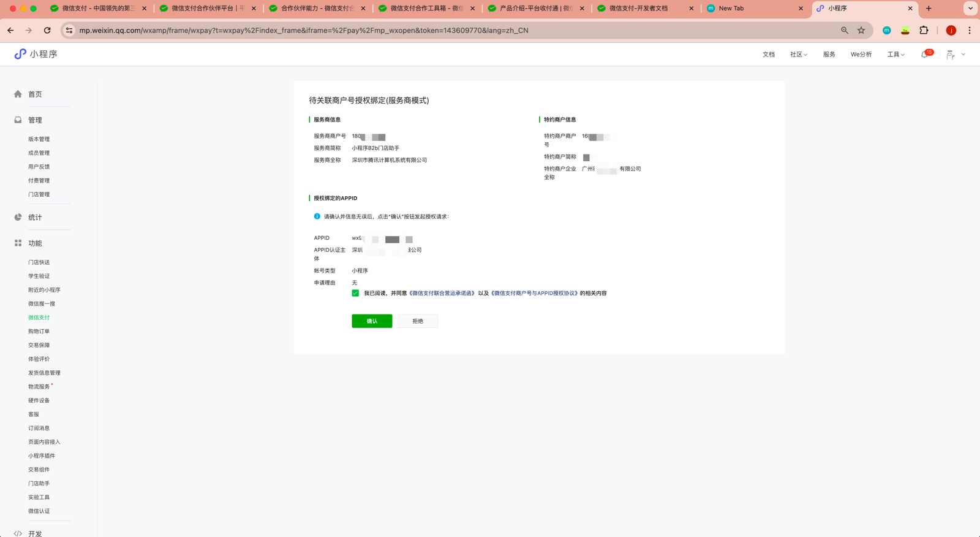Open the 微信支付商户号与APPID授权协议 link
This screenshot has width=980, height=537.
coord(535,293)
